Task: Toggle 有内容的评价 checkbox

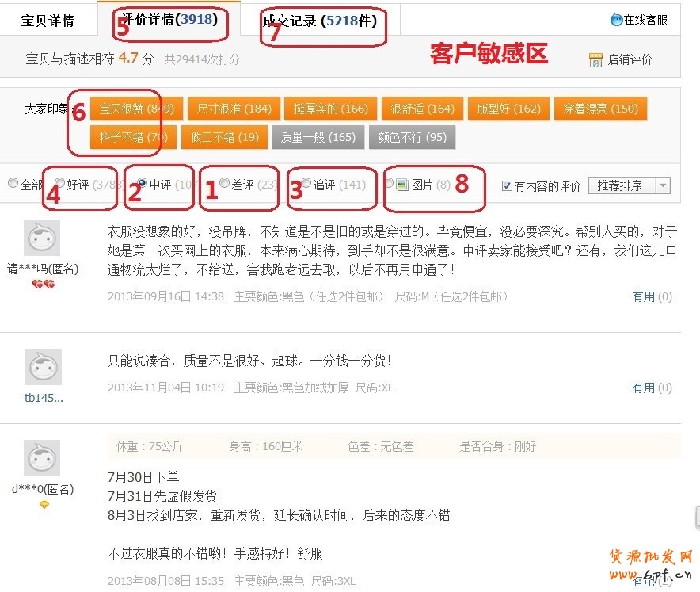Action: [507, 185]
